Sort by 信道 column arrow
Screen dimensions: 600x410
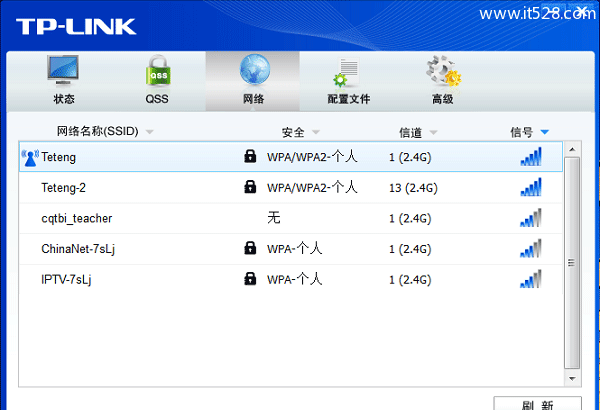pyautogui.click(x=433, y=132)
